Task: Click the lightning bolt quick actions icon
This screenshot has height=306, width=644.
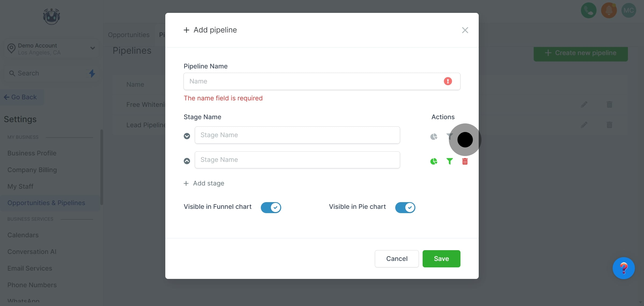Action: (92, 73)
